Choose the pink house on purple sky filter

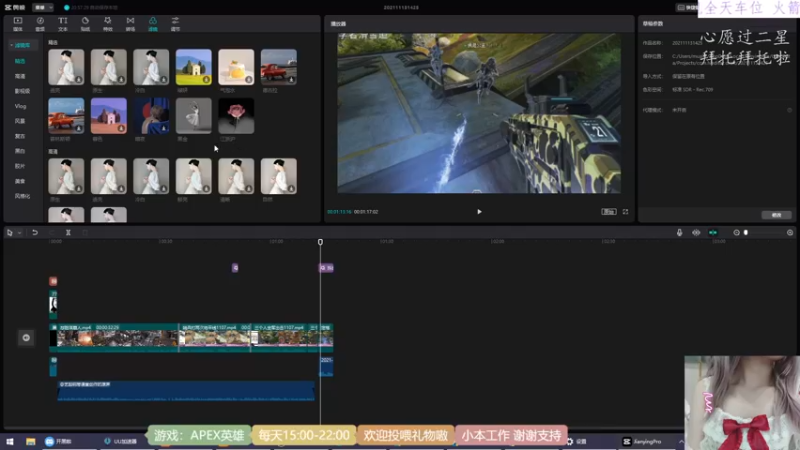[x=109, y=116]
